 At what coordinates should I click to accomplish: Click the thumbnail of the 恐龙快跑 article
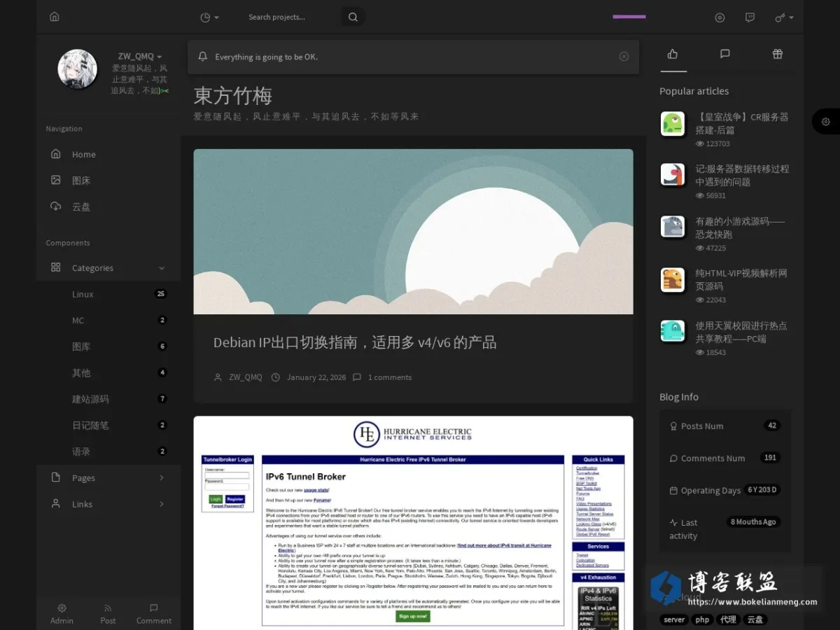point(673,226)
